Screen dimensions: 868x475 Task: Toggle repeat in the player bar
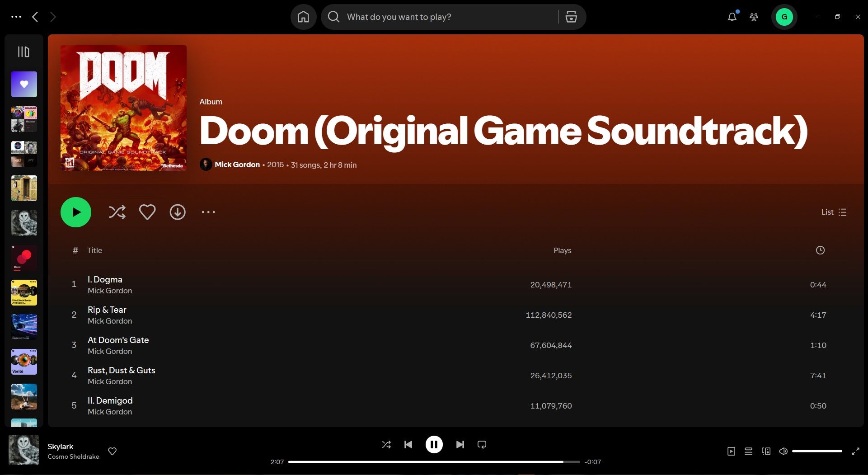click(x=482, y=445)
